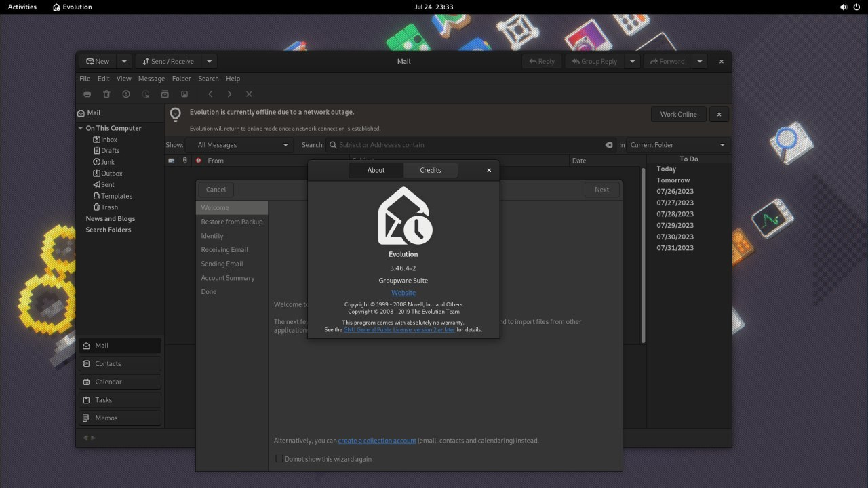Click the clear search field icon
Screen dimensions: 868x488
(609, 145)
